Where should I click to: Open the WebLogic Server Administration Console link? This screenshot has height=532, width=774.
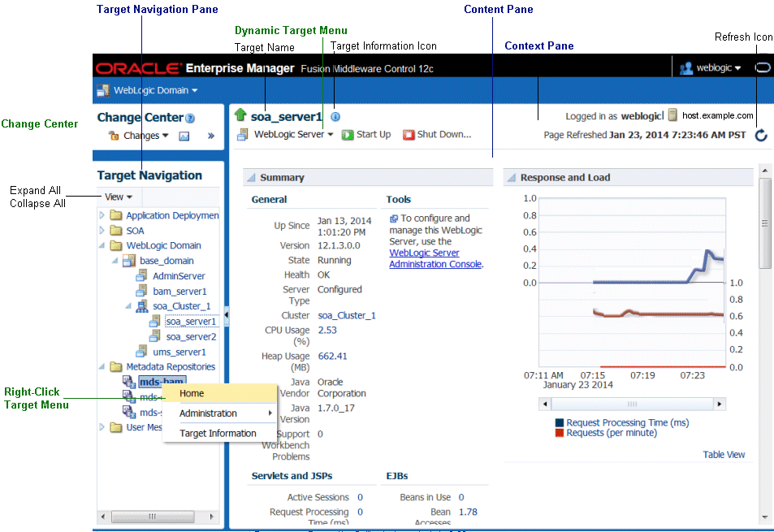point(435,258)
